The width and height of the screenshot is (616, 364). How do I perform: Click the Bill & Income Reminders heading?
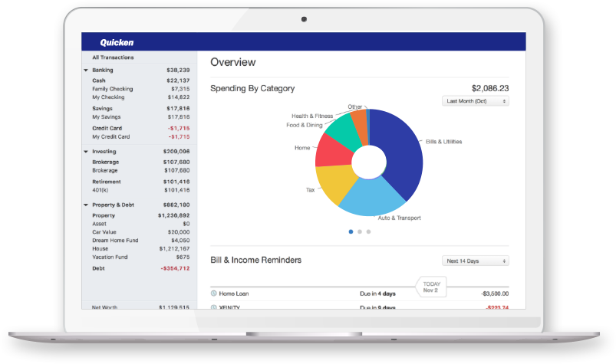pyautogui.click(x=255, y=260)
